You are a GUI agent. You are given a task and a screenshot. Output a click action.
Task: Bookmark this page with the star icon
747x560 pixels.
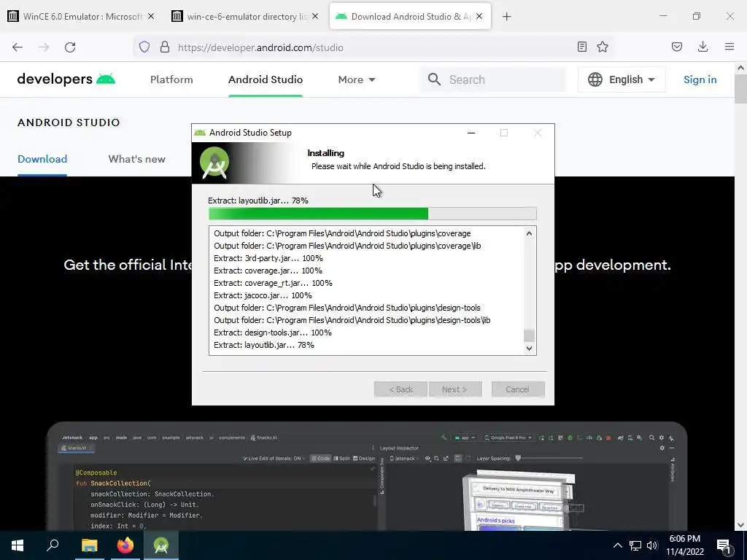coord(603,47)
